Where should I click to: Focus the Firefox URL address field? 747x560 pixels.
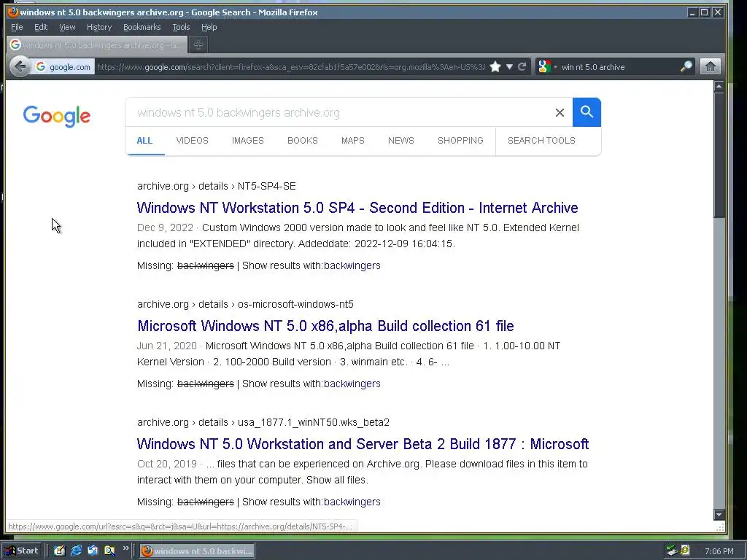pyautogui.click(x=290, y=67)
